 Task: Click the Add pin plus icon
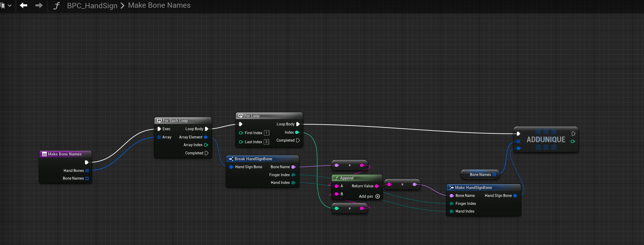click(x=378, y=196)
